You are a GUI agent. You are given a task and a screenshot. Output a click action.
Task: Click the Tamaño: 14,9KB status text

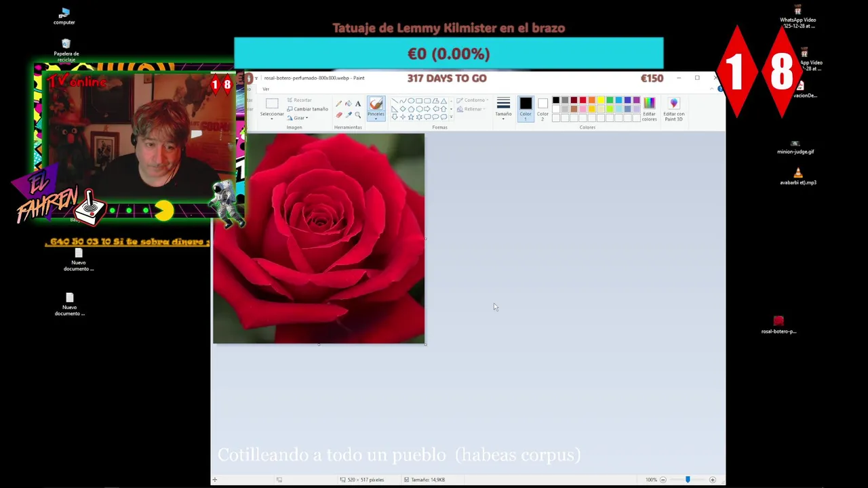[x=428, y=480]
